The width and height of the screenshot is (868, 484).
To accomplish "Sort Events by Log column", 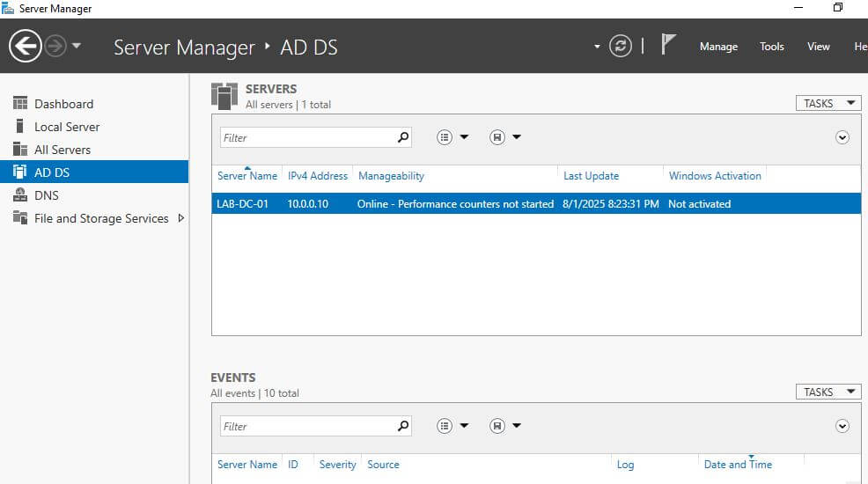I will [x=626, y=465].
